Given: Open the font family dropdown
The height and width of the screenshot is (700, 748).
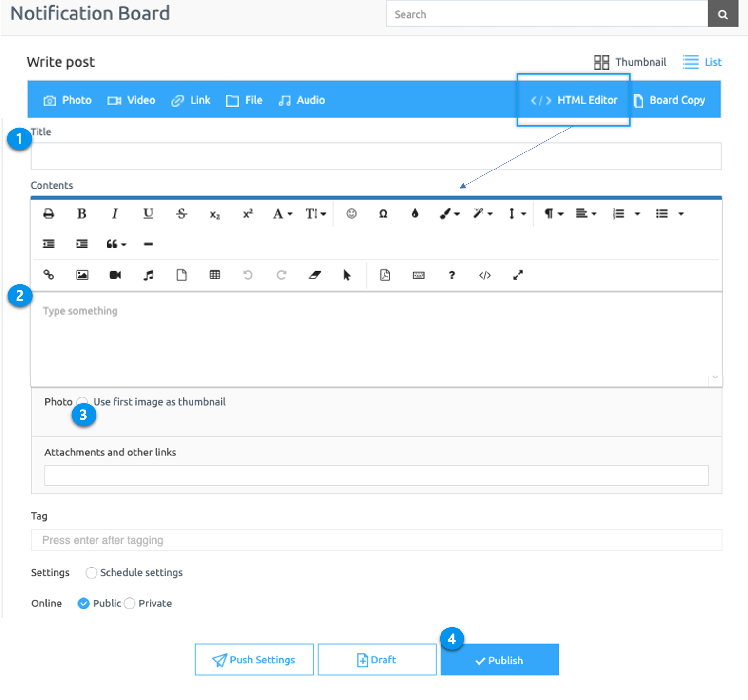Looking at the screenshot, I should click(x=282, y=214).
